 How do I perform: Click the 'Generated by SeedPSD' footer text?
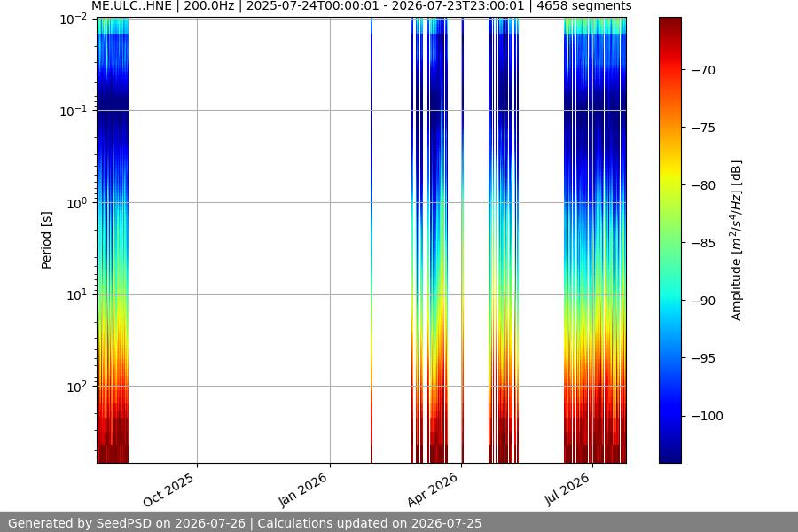click(x=245, y=523)
